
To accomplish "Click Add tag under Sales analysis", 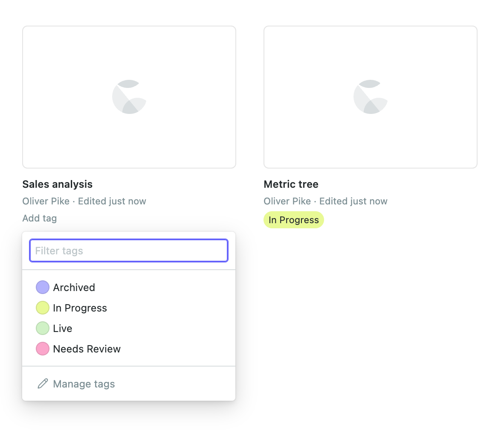I will [40, 218].
